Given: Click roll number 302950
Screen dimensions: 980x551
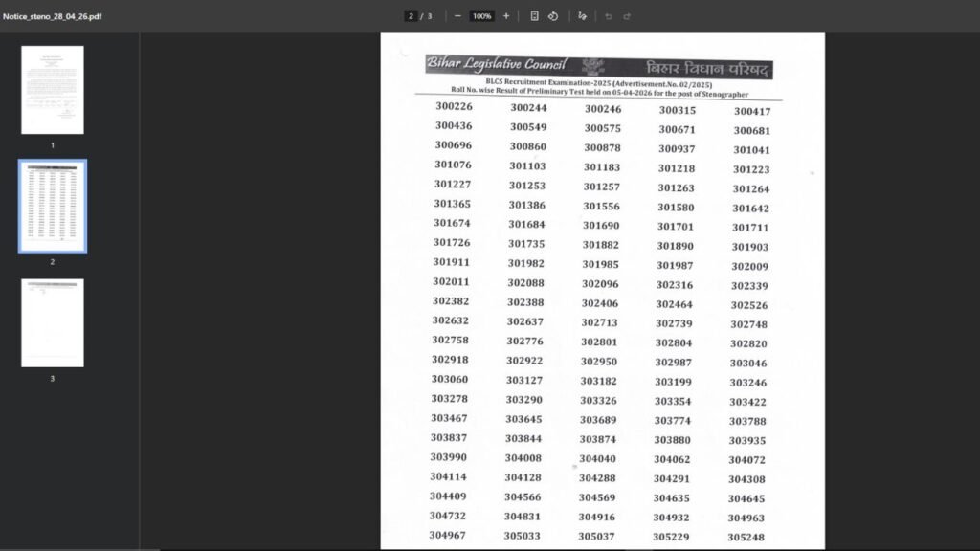Looking at the screenshot, I should [x=599, y=362].
